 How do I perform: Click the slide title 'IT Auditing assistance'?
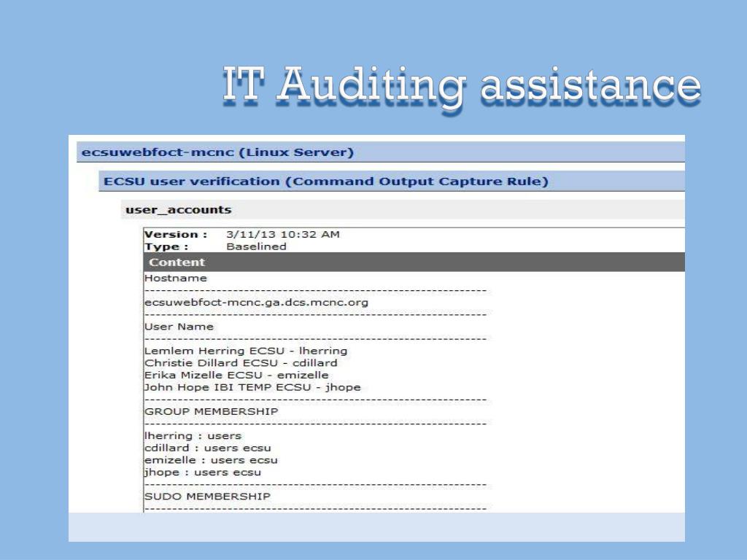click(462, 87)
